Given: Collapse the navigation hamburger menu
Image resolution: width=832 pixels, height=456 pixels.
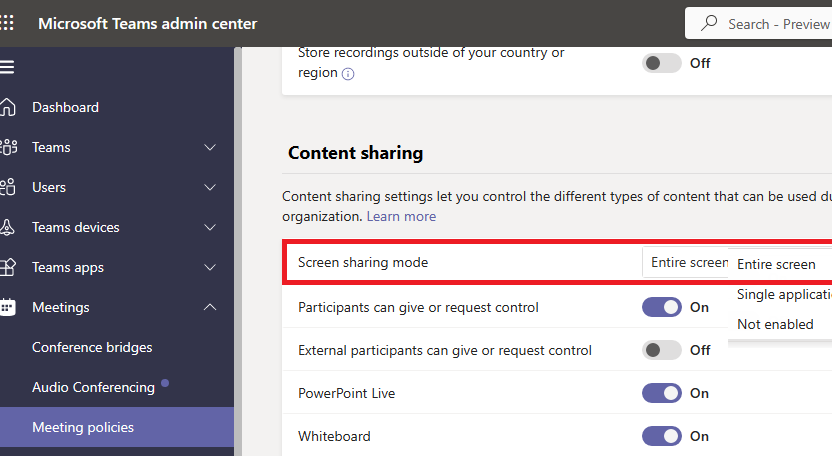Looking at the screenshot, I should pyautogui.click(x=7, y=67).
